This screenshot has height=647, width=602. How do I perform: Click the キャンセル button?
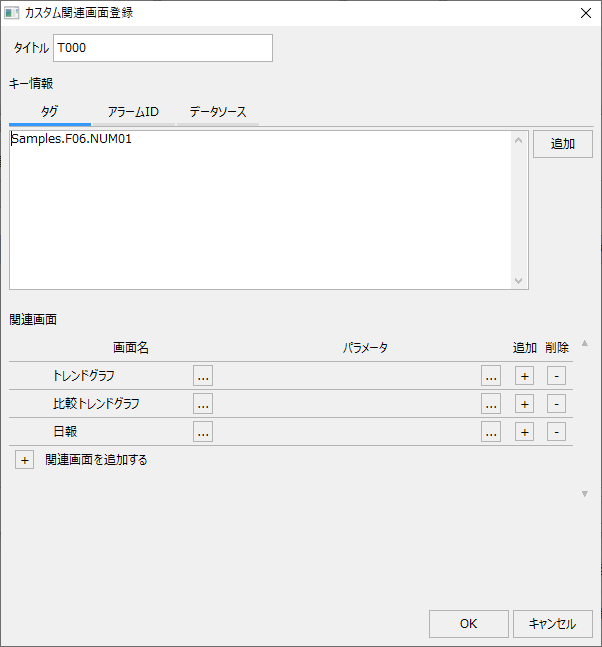point(553,623)
